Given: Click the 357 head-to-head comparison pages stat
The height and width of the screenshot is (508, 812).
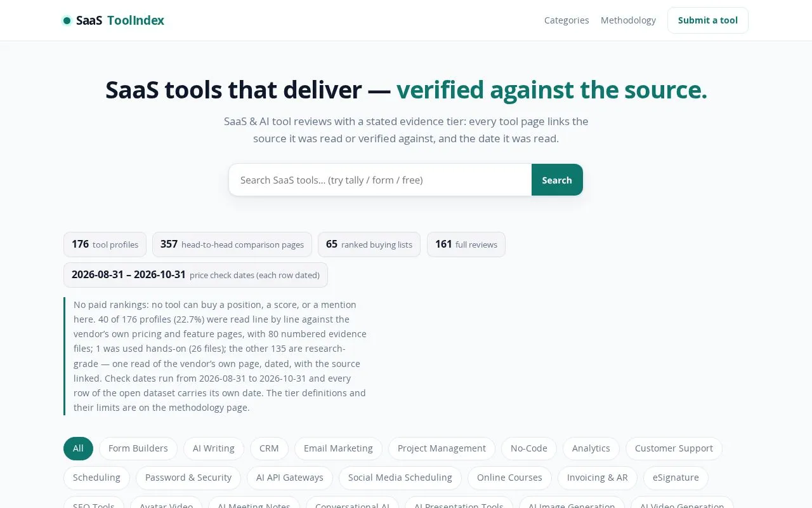Looking at the screenshot, I should (x=232, y=244).
